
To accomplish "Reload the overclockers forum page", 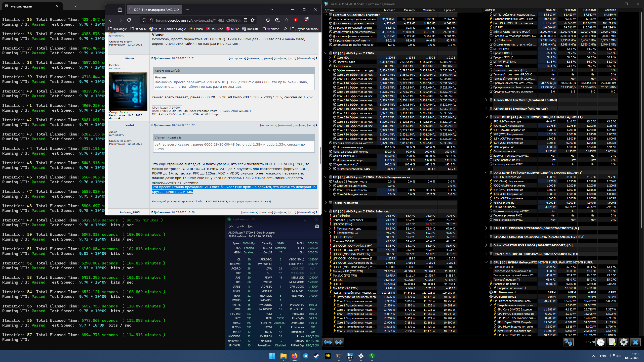I will point(129,20).
